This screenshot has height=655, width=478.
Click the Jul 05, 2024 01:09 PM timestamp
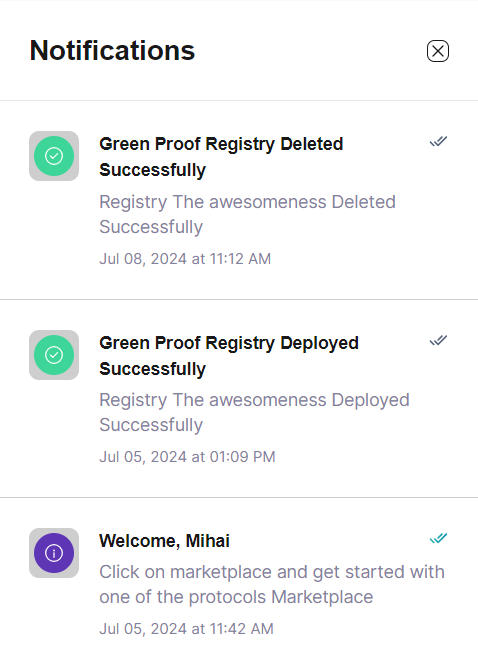[187, 457]
